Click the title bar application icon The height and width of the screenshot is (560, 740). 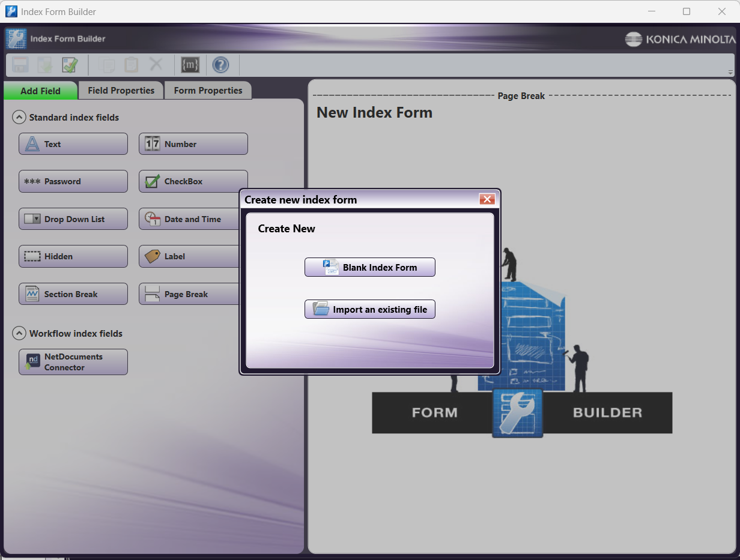coord(11,11)
